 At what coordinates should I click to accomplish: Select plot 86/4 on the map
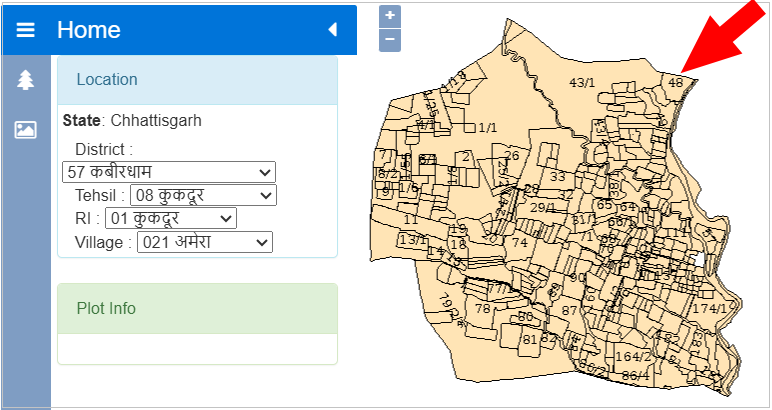click(636, 376)
